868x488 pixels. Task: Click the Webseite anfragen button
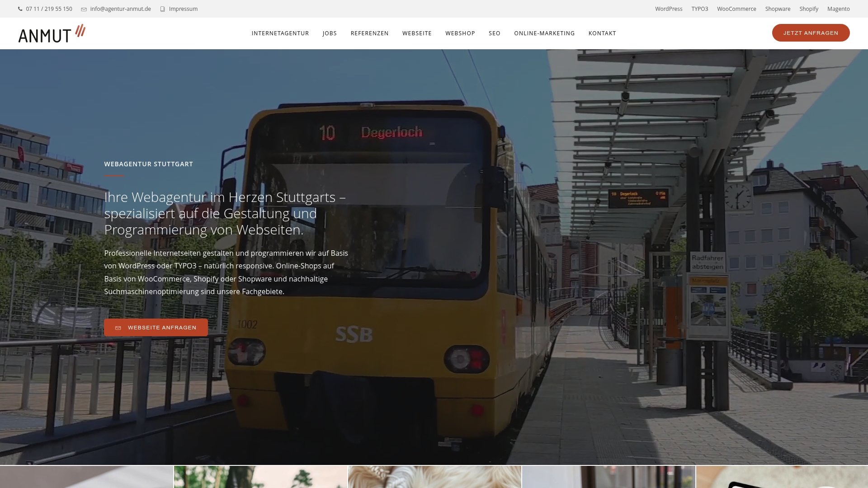(156, 328)
